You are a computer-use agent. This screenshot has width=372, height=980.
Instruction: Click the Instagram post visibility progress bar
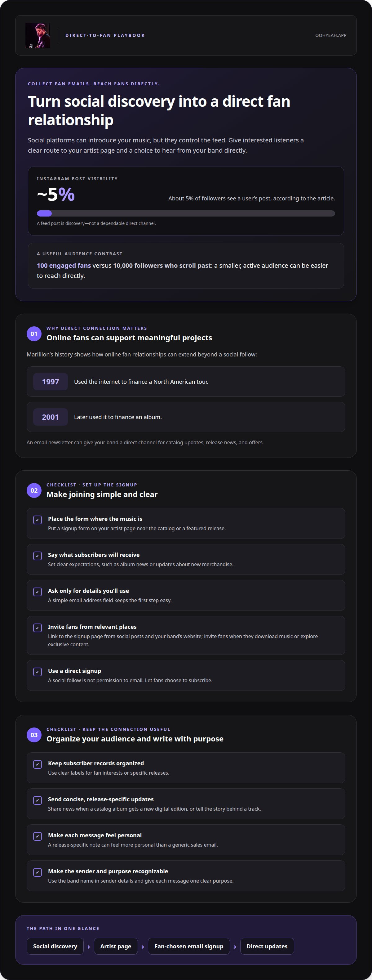(x=186, y=213)
